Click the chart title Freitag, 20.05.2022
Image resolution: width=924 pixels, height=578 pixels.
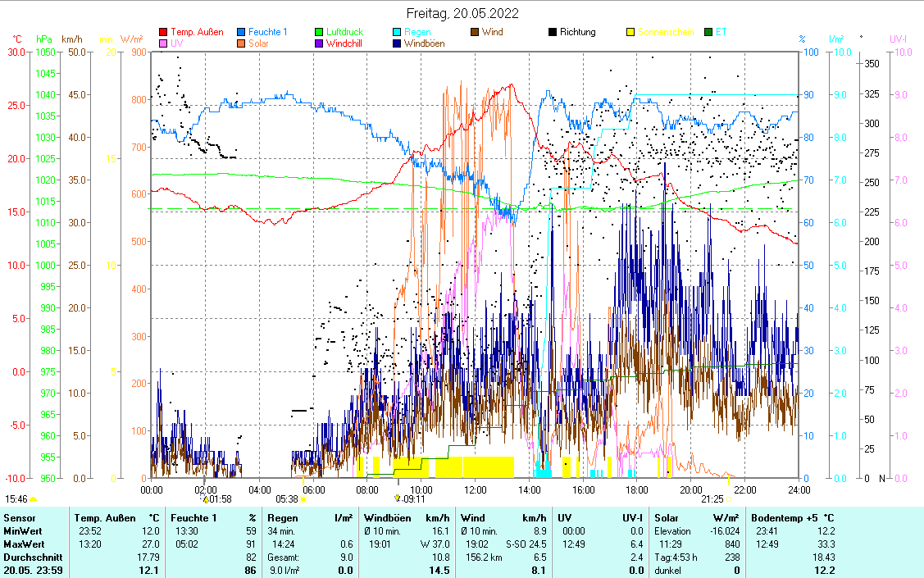(462, 14)
